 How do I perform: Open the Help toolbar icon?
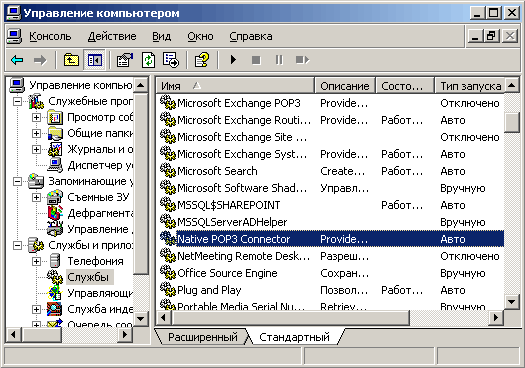202,60
